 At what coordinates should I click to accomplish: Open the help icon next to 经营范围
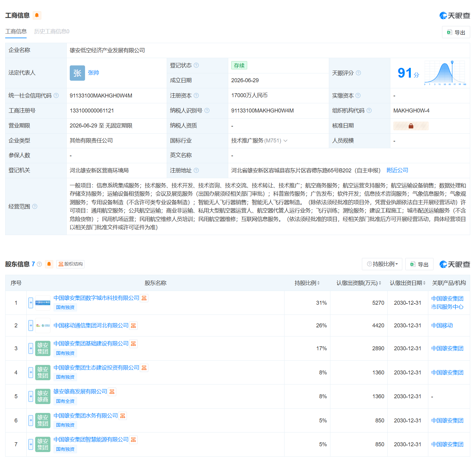click(35, 206)
